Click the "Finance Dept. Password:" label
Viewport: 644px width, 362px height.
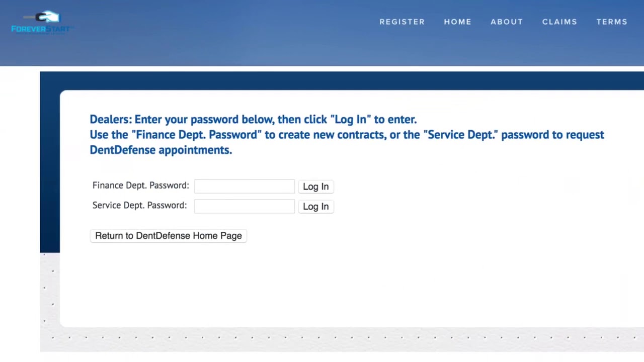tap(141, 186)
